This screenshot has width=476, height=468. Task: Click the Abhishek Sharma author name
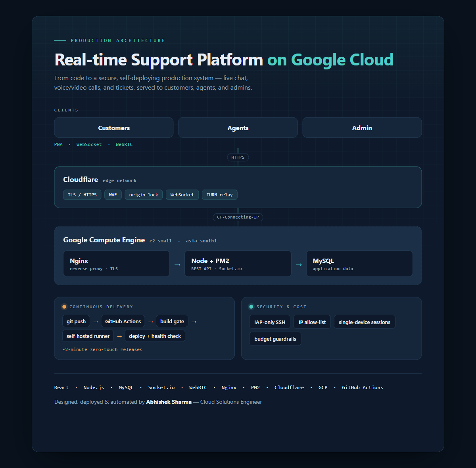coord(169,402)
